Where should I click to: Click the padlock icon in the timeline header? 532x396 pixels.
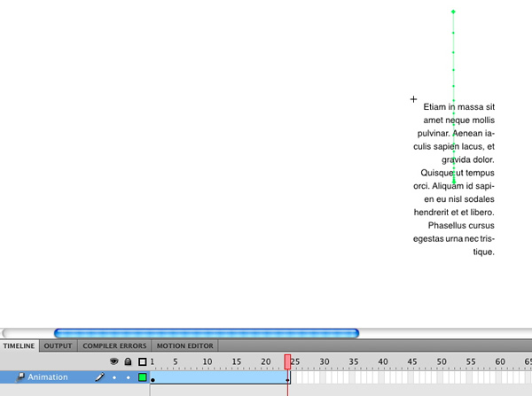(128, 361)
